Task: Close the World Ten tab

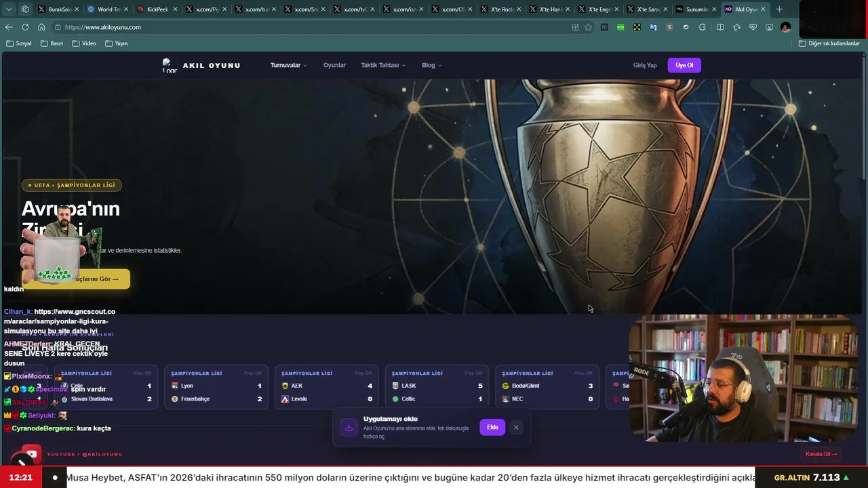Action: 125,9
